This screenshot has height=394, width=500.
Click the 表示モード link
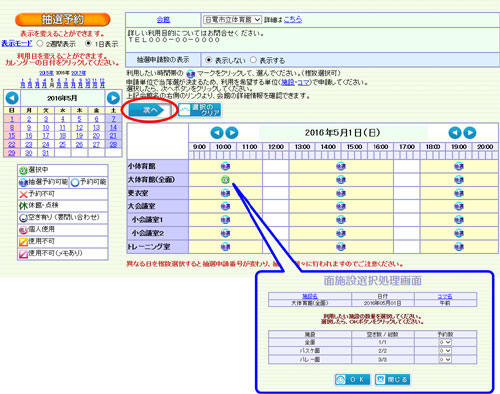pos(17,43)
